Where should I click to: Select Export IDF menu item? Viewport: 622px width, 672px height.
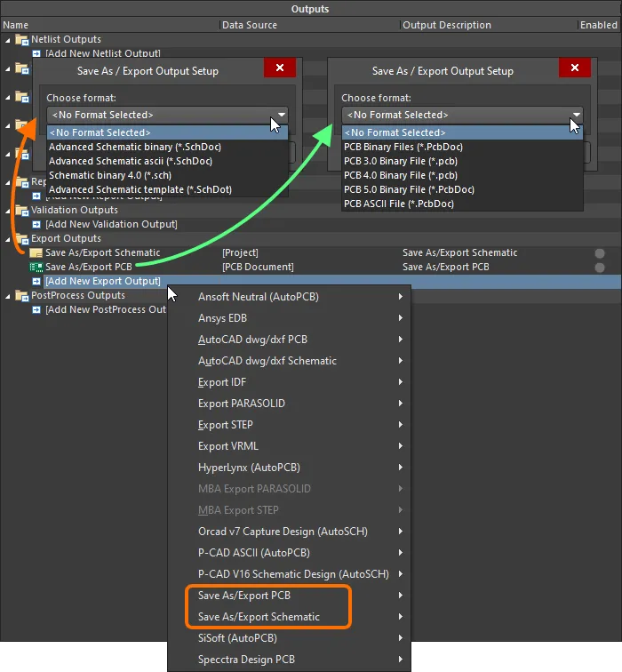[x=289, y=382]
